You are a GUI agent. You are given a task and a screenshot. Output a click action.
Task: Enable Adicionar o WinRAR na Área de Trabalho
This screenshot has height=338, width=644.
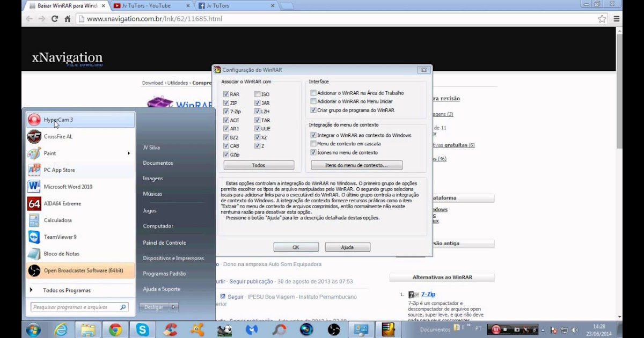pos(313,93)
